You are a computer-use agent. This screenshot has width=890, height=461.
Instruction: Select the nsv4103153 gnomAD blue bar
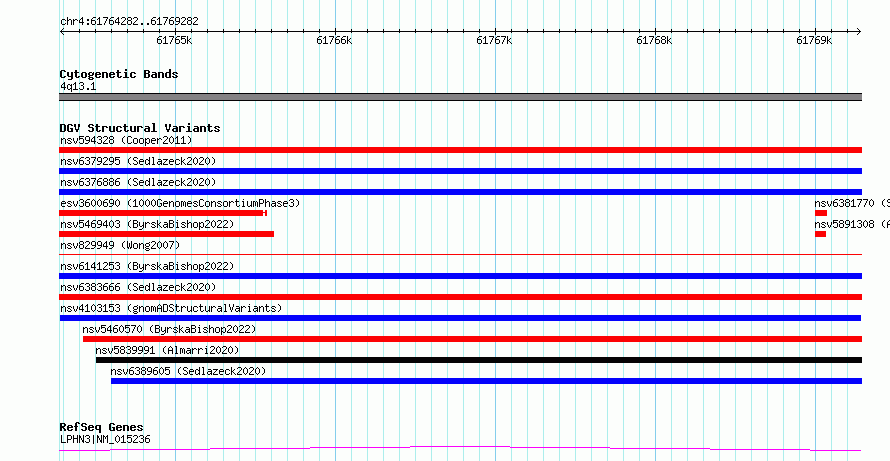(x=460, y=318)
